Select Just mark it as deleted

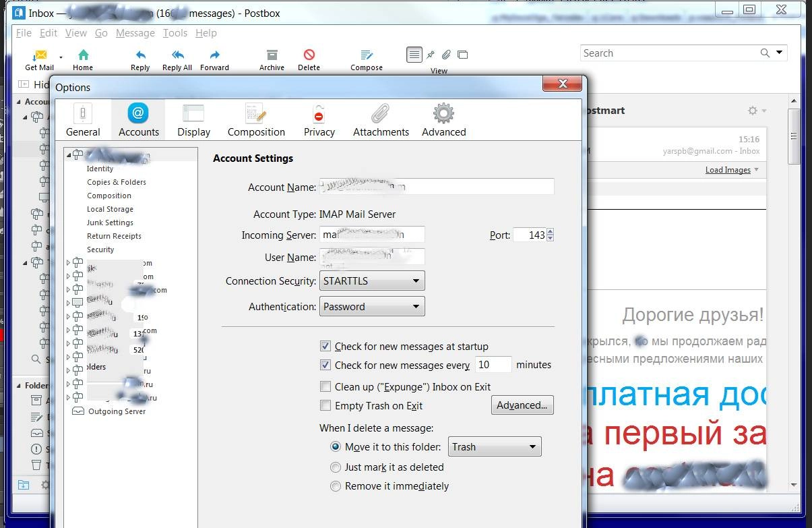point(336,467)
